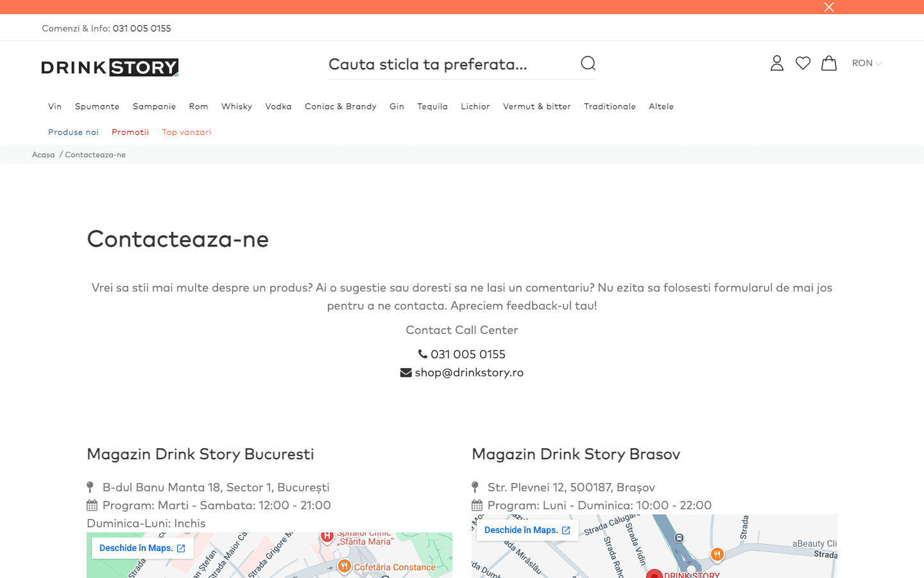The height and width of the screenshot is (578, 924).
Task: Open the shopping bag cart icon
Action: pos(829,63)
